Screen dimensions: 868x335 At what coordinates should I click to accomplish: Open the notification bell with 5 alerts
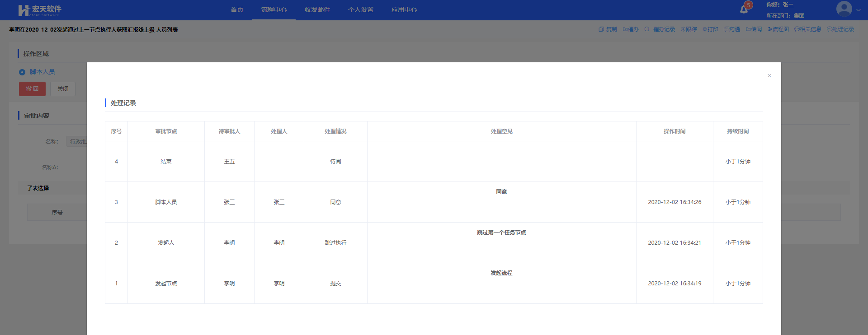pos(744,9)
